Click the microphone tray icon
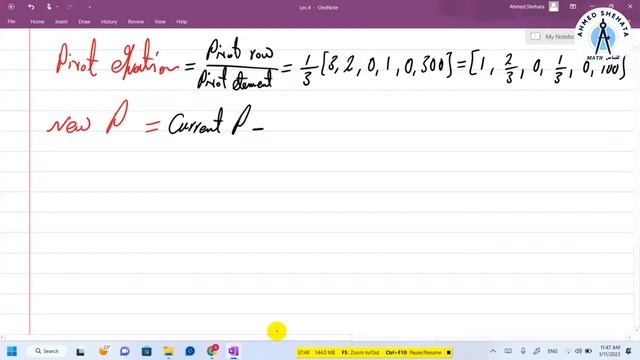Viewport: 640px width, 360px height. [x=523, y=351]
